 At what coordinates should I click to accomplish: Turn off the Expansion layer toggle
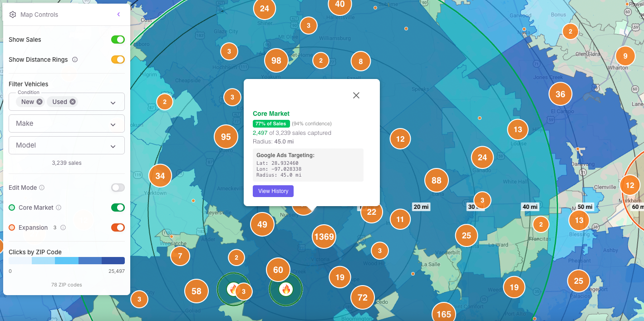(x=118, y=227)
